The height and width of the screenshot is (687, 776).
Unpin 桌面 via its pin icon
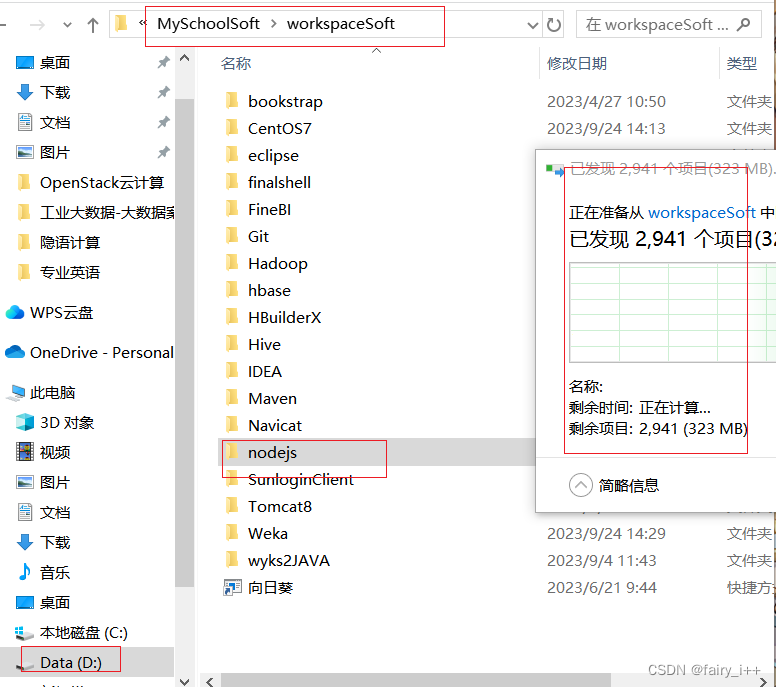tap(163, 62)
